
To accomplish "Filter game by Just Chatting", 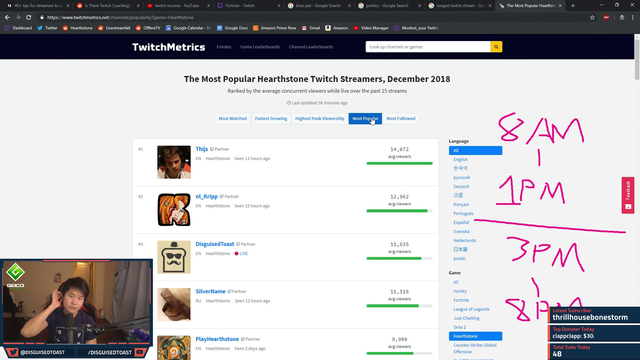I will tap(466, 318).
